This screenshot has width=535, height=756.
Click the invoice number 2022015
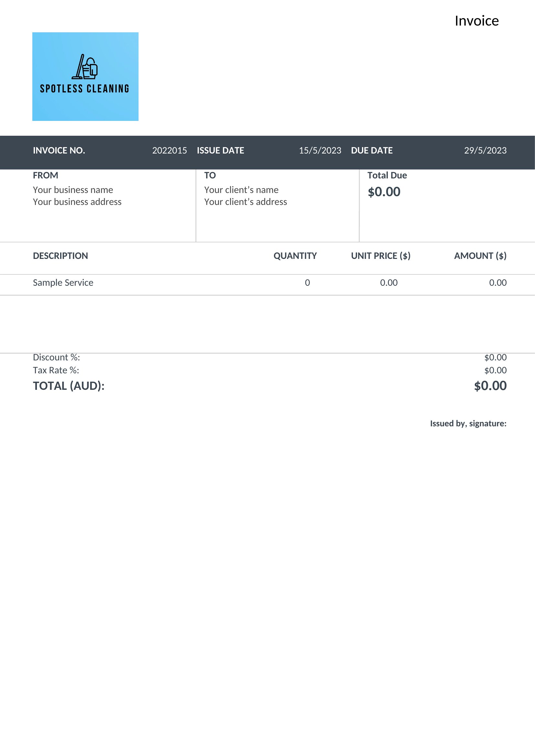pyautogui.click(x=169, y=151)
